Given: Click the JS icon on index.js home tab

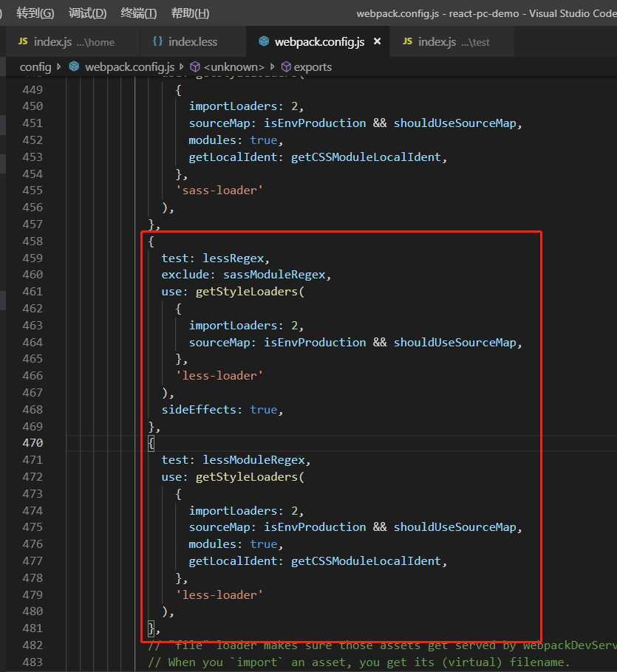Looking at the screenshot, I should 23,41.
